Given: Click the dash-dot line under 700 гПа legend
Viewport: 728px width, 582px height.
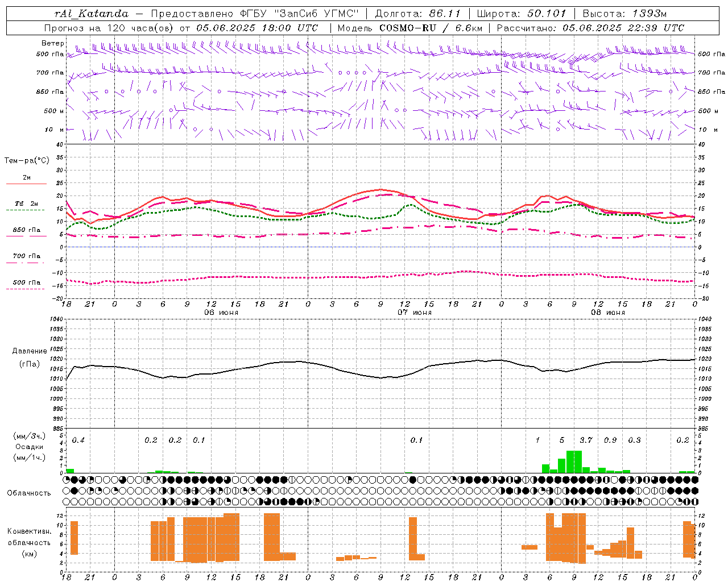Looking at the screenshot, I should click(25, 263).
